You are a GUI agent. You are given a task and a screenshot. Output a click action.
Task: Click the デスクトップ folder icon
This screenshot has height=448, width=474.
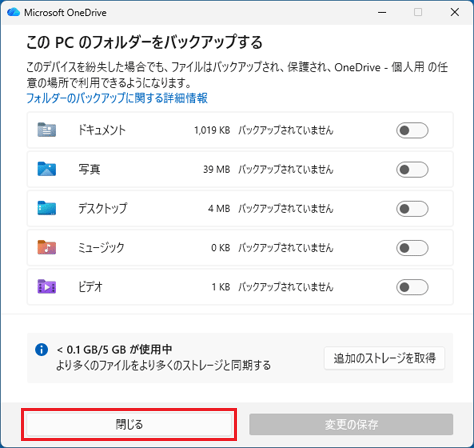point(47,208)
